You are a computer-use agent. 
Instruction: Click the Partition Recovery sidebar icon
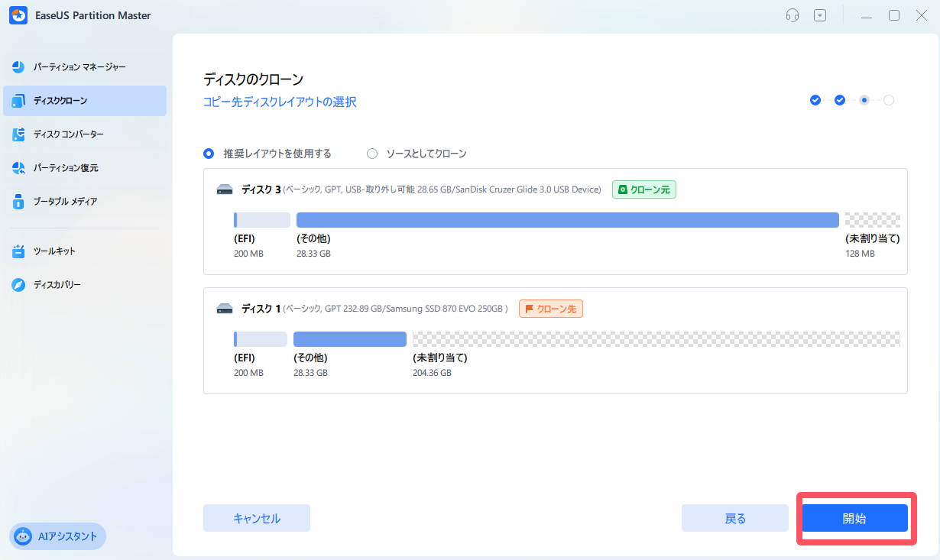19,168
